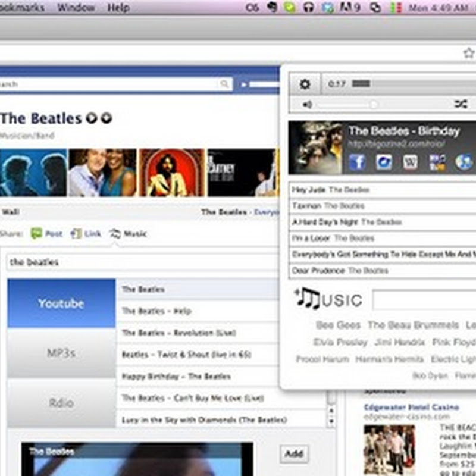This screenshot has height=476, width=476.
Task: Select Herman's Hermits artist suggestion
Action: coord(390,359)
